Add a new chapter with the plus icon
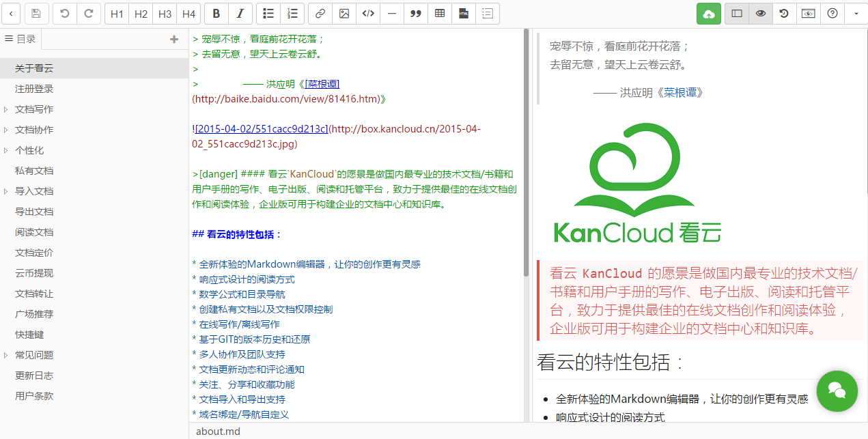Image resolution: width=868 pixels, height=439 pixels. 174,40
